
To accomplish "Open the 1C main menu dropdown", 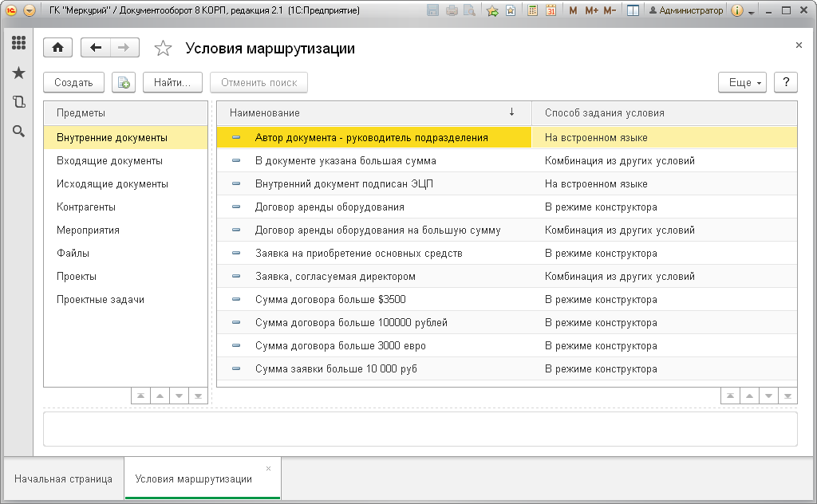I will [x=30, y=10].
